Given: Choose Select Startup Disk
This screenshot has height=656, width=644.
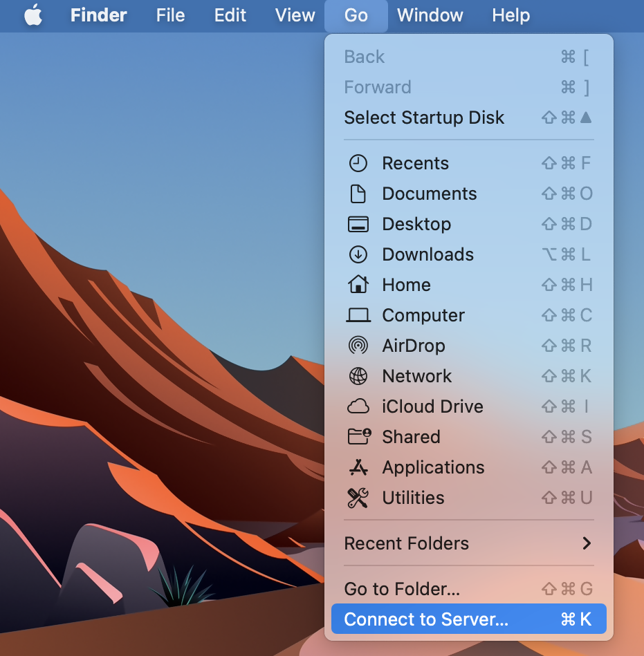Looking at the screenshot, I should [x=468, y=118].
